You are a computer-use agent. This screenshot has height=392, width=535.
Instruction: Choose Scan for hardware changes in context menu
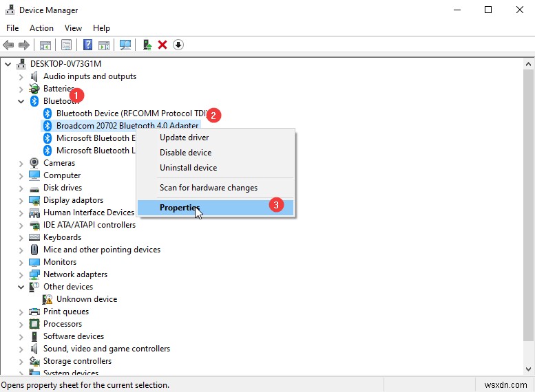216,188
